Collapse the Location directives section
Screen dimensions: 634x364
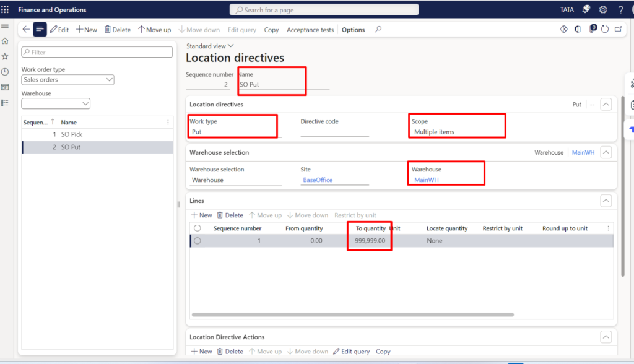click(606, 105)
